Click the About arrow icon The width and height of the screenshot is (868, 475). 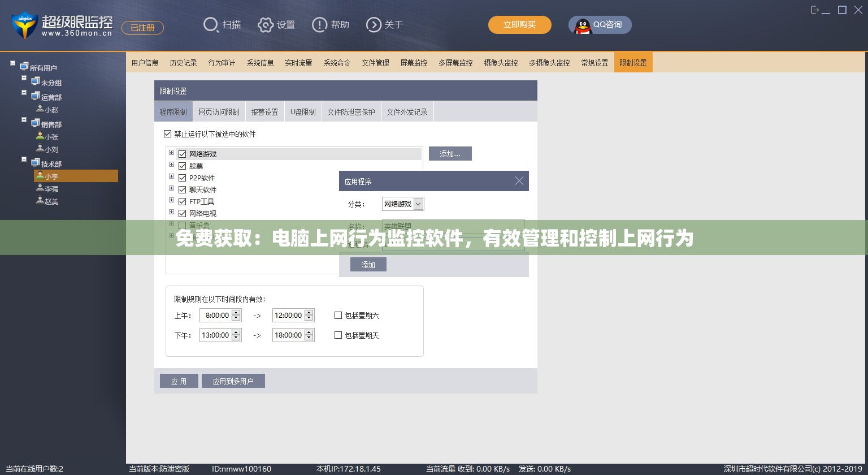[374, 24]
